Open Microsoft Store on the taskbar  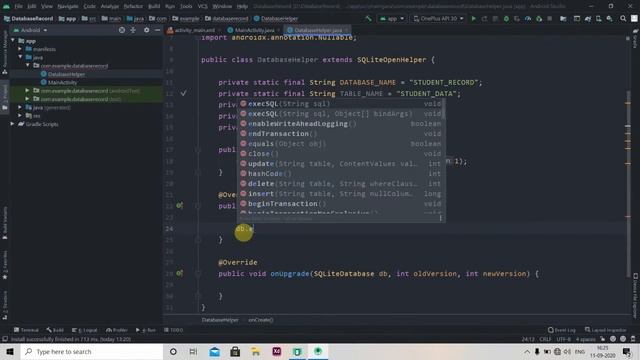235,351
